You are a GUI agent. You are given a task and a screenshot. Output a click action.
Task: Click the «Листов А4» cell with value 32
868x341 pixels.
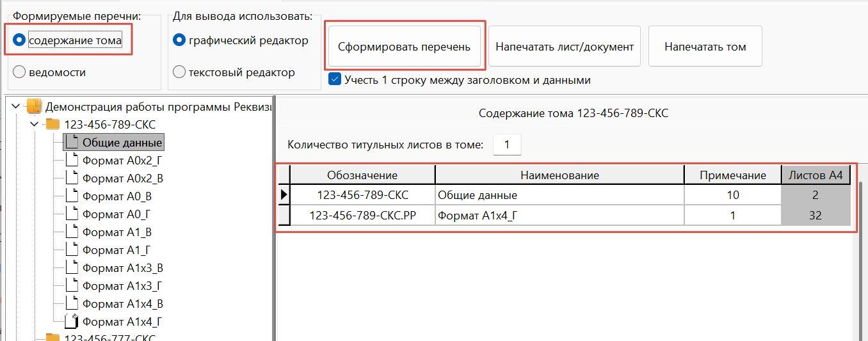coord(816,215)
